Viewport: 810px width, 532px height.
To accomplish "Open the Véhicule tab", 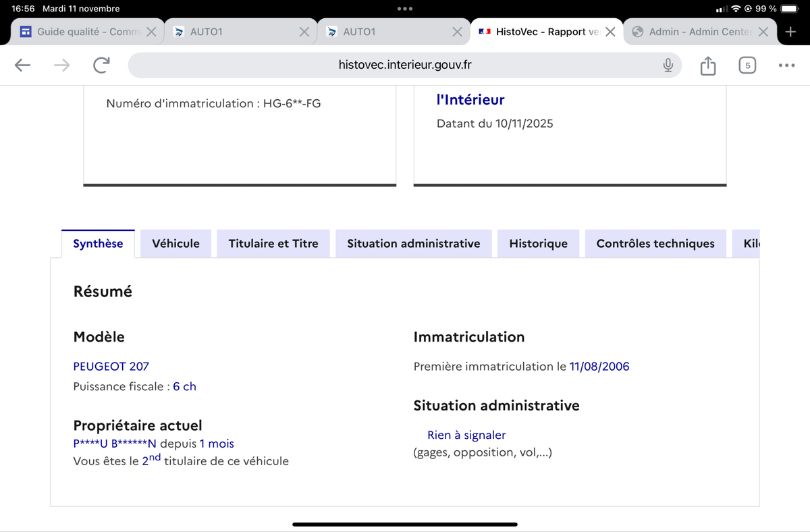I will 175,244.
